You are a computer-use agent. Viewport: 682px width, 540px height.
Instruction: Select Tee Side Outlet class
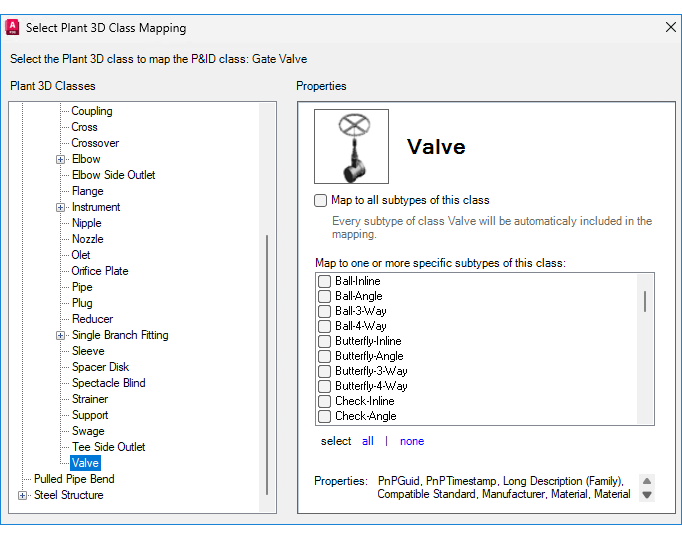click(x=109, y=447)
